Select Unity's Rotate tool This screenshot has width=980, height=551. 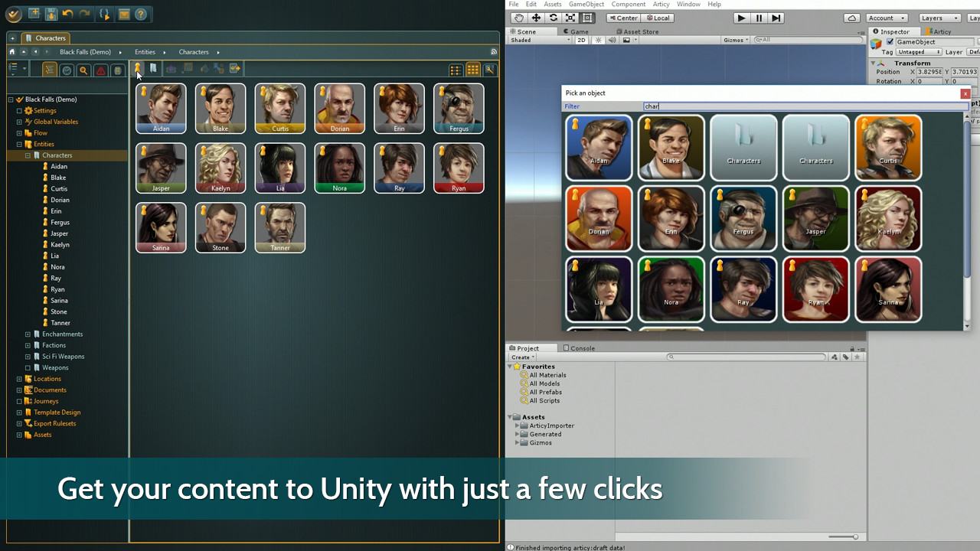(553, 18)
